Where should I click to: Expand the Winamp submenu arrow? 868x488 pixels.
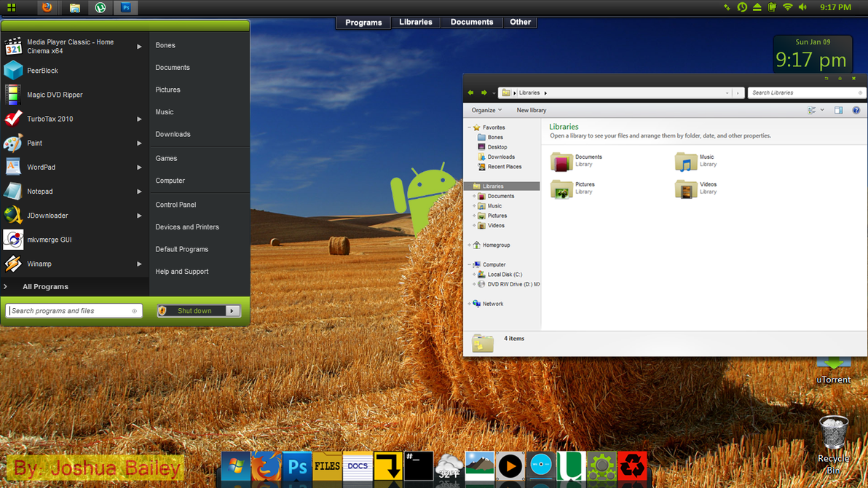pos(139,264)
